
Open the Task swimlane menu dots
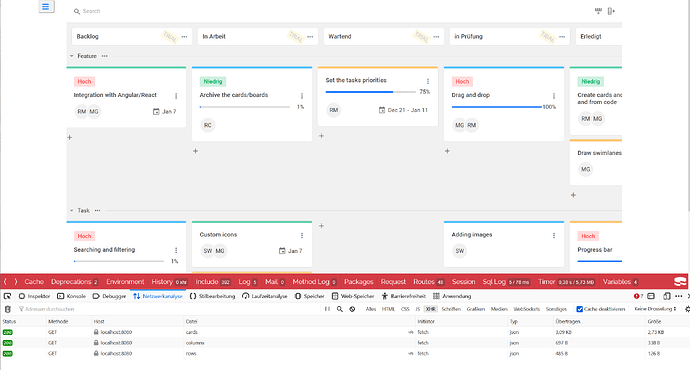point(97,210)
